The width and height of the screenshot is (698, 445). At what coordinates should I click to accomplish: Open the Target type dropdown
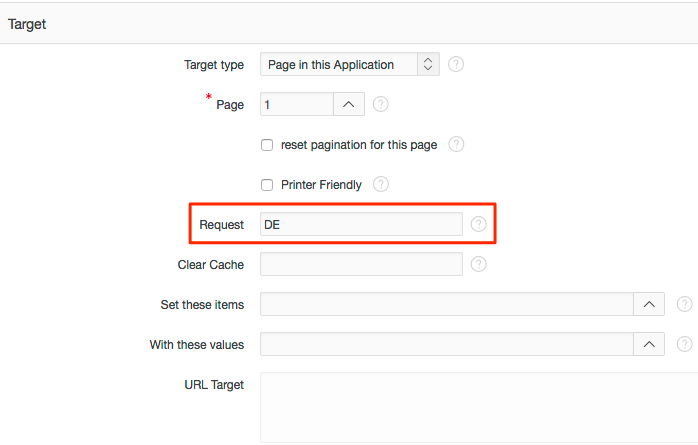click(350, 64)
